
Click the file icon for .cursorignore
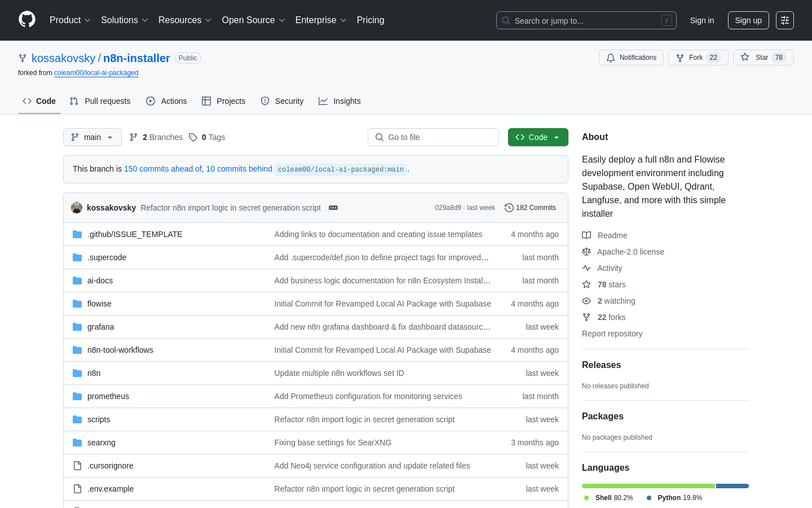tap(77, 466)
